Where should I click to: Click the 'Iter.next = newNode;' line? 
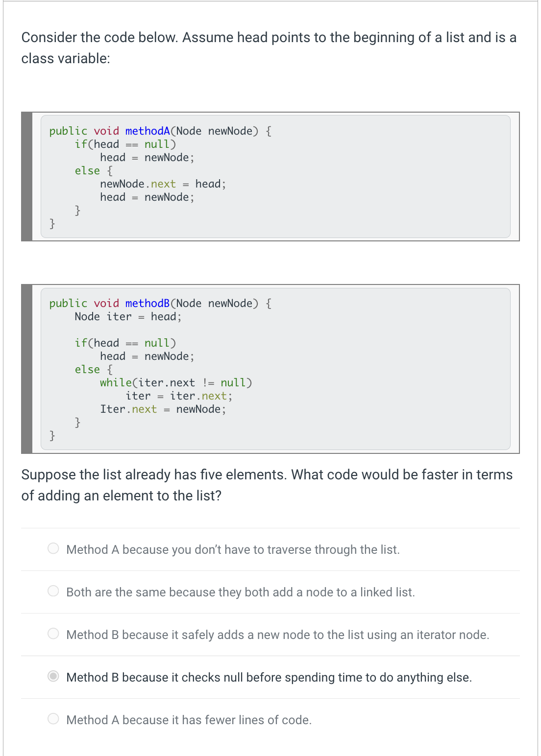coord(163,409)
